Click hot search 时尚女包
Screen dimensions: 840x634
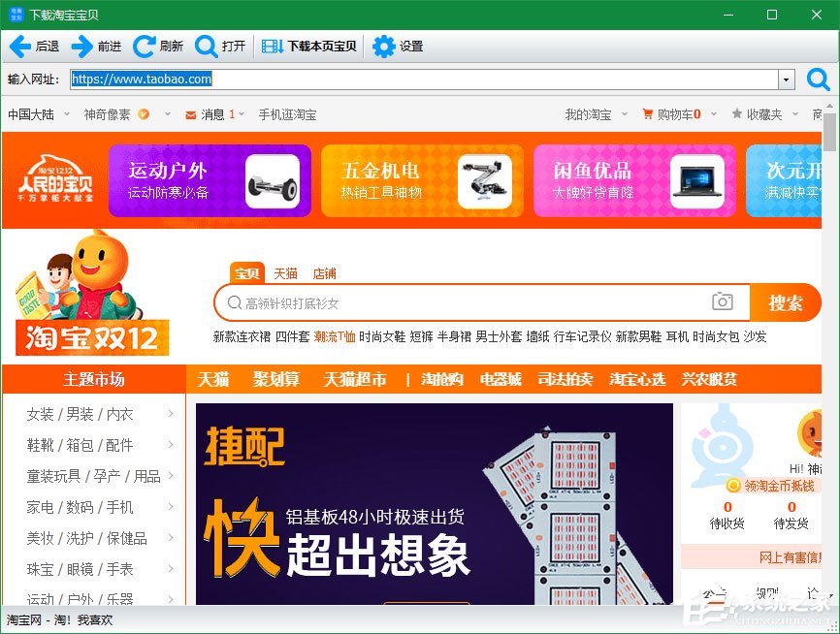tap(716, 336)
